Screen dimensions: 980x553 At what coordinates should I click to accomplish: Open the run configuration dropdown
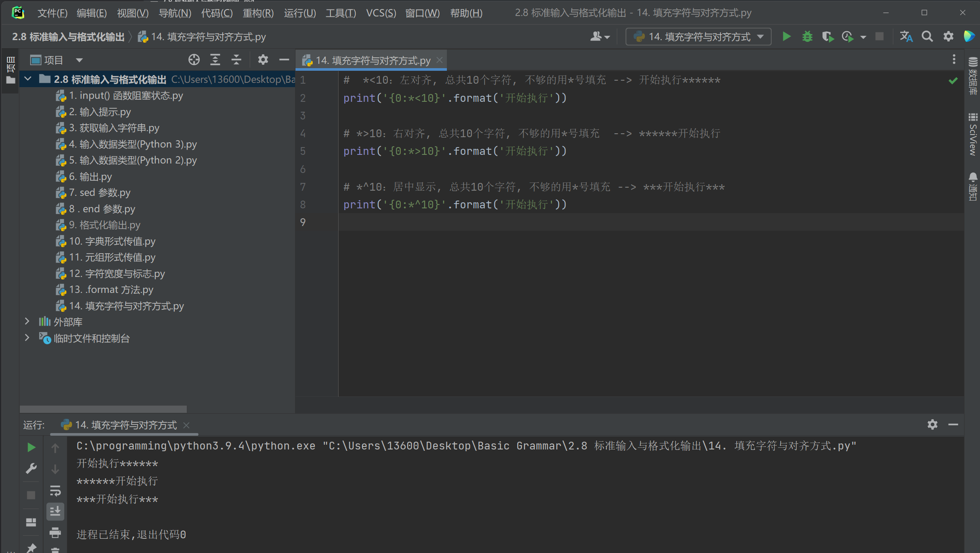coord(698,37)
